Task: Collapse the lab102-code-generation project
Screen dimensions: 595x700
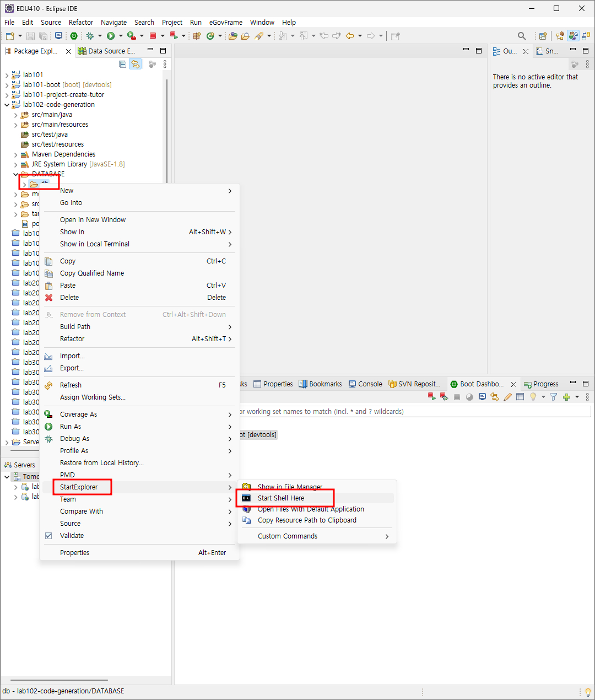Action: pyautogui.click(x=7, y=105)
